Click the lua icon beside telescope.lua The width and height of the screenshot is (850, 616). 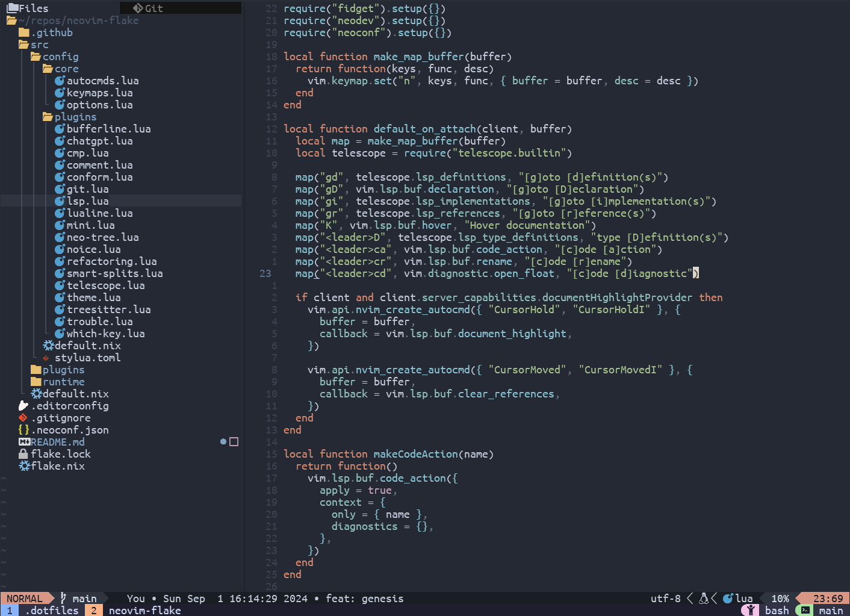click(x=60, y=285)
